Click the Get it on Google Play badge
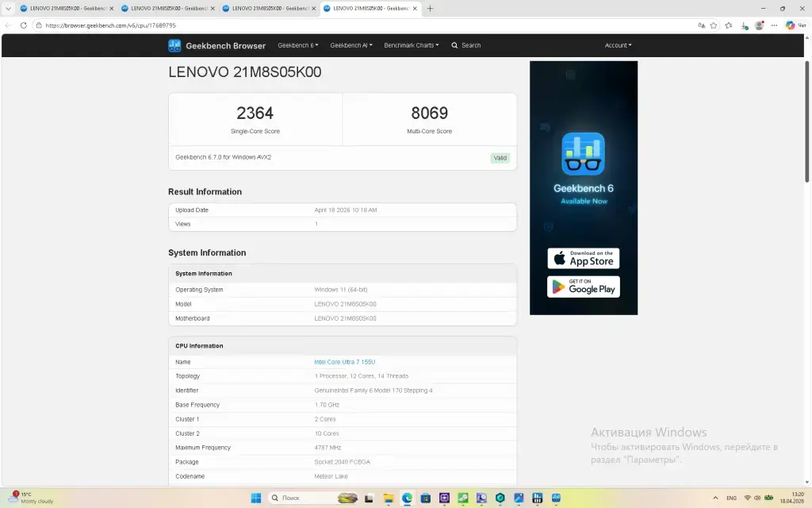The height and width of the screenshot is (508, 812). point(583,287)
